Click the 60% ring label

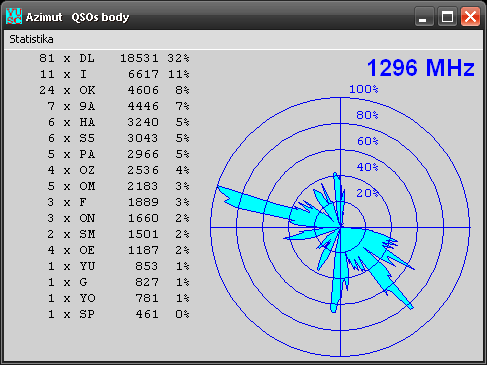368,141
